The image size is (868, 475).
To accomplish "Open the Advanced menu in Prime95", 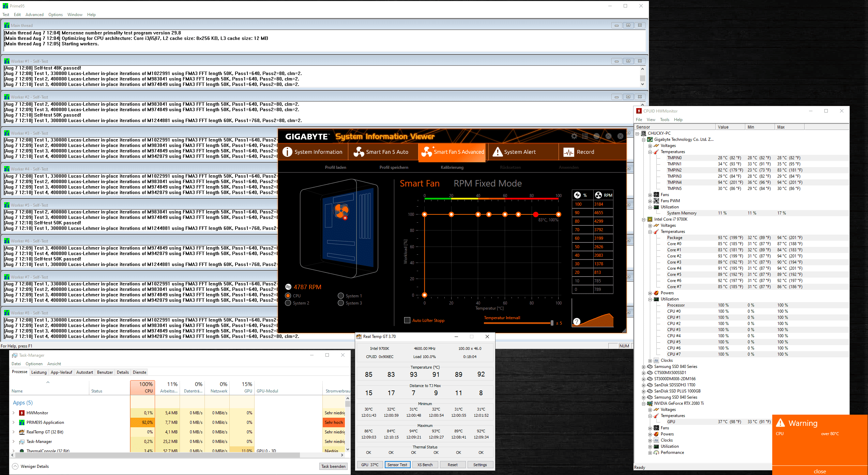I will [34, 15].
